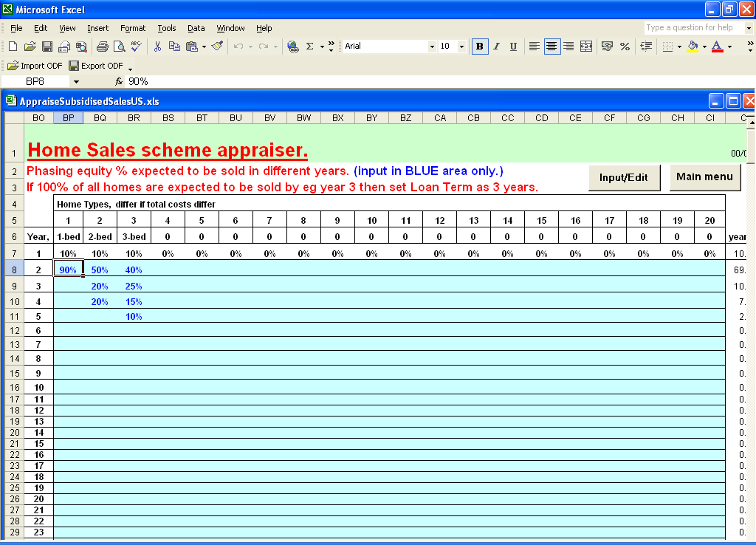Open a file with the Open folder icon
Viewport: 756px width, 545px height.
tap(30, 47)
